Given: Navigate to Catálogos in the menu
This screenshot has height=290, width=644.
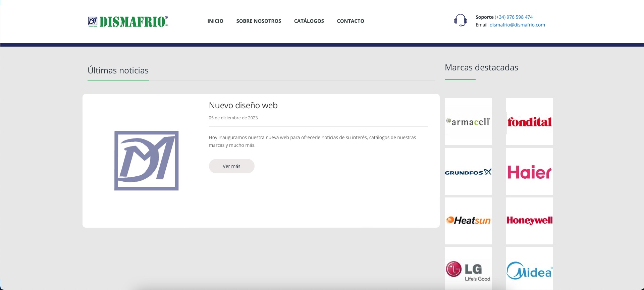Looking at the screenshot, I should 309,21.
